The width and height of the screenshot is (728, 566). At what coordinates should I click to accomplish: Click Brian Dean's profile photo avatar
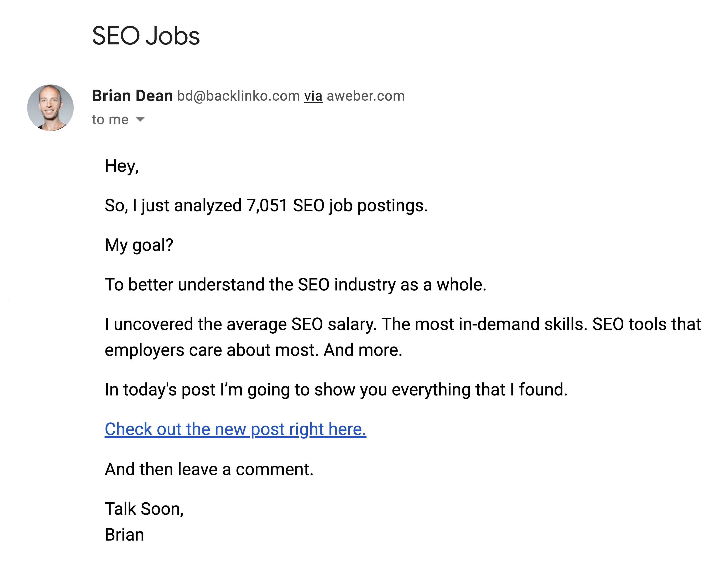pos(50,108)
